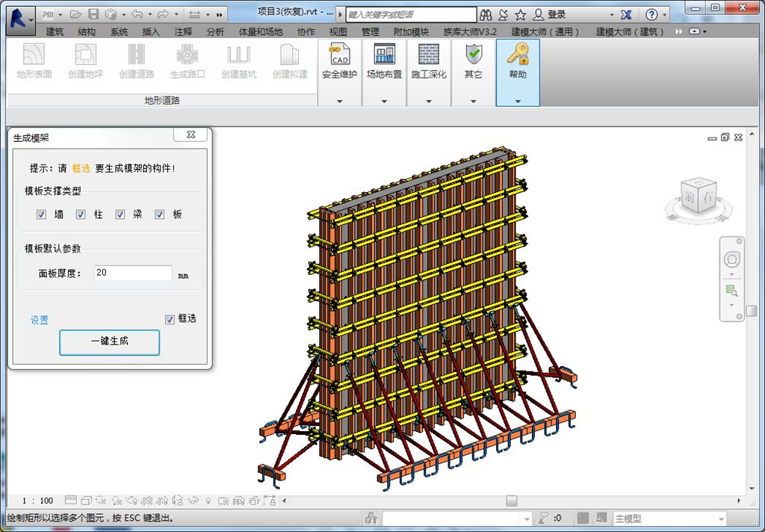765x532 pixels.
Task: Expand the undo history dropdown arrow
Action: coord(149,15)
